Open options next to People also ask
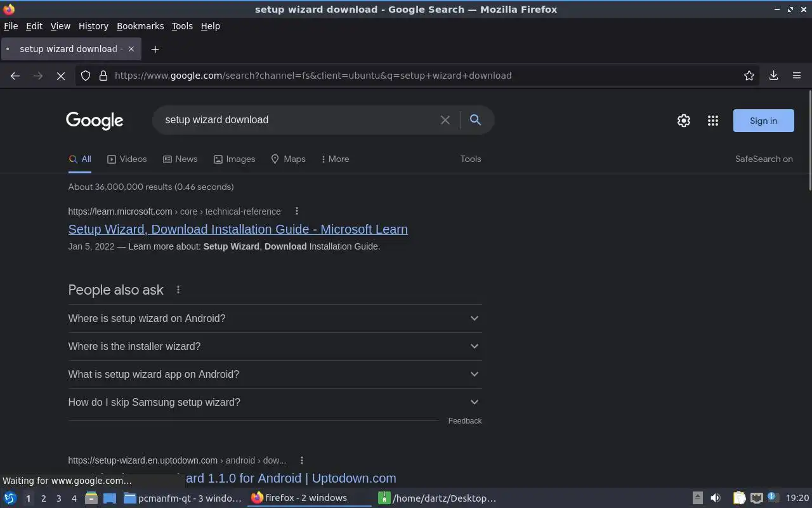 point(178,290)
